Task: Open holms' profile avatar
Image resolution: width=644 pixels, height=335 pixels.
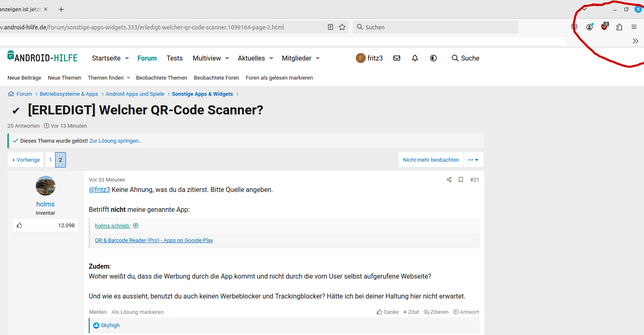Action: point(46,186)
